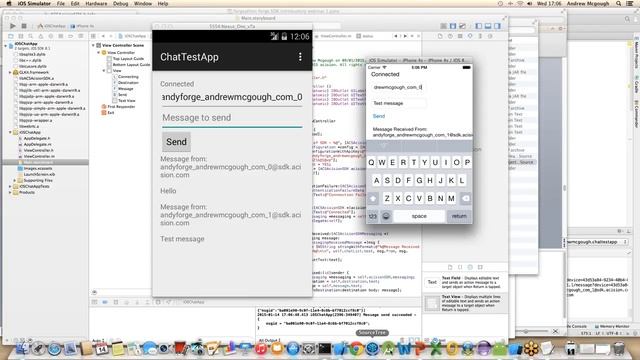Collapse the iOSChatApp project root

[x=6, y=46]
